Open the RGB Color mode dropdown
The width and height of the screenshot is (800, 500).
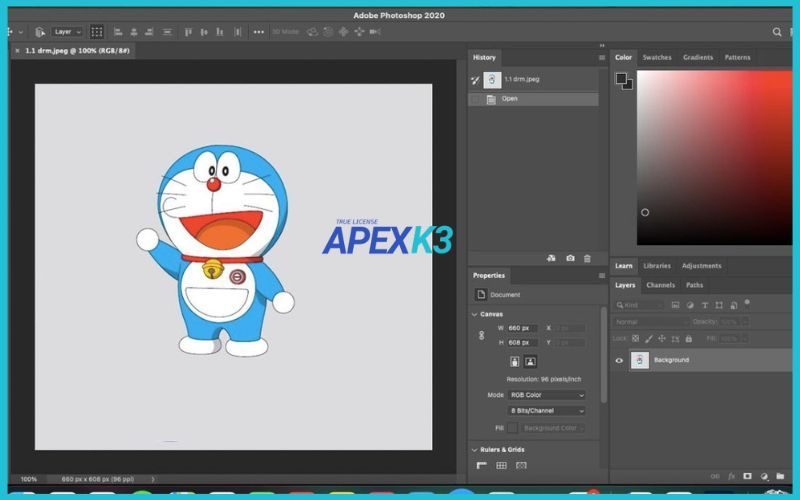(546, 395)
